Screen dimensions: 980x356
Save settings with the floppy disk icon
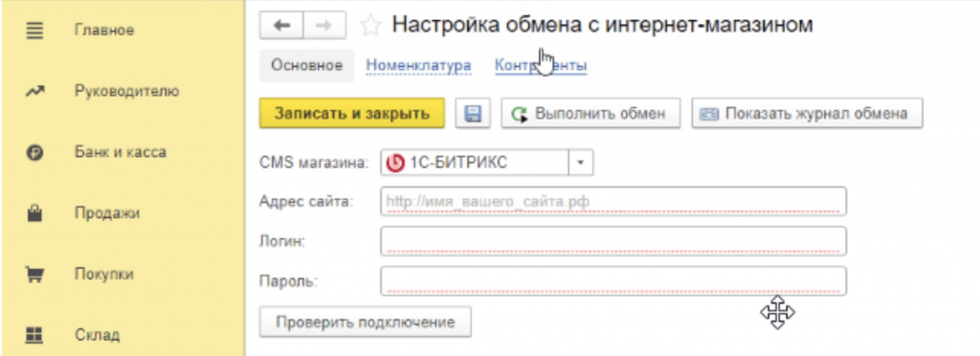[x=473, y=114]
